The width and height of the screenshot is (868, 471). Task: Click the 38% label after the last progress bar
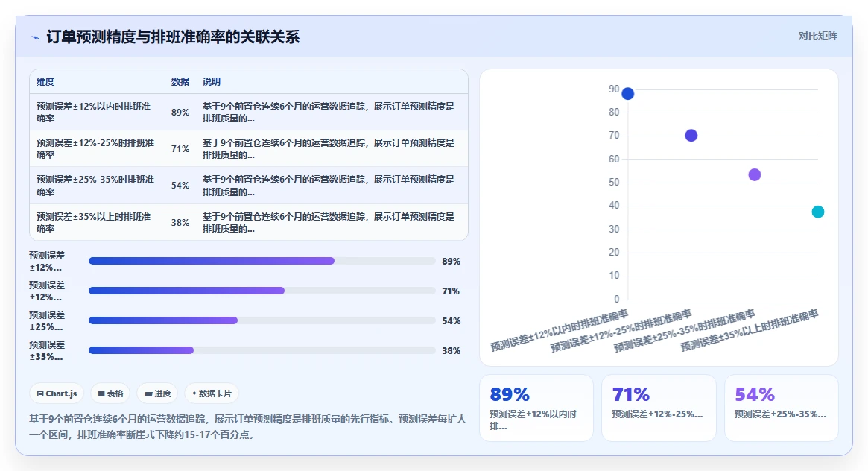(x=452, y=351)
